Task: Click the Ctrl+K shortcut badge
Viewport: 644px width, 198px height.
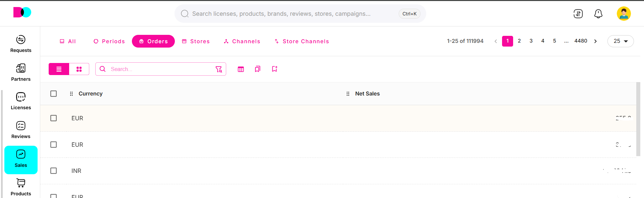Action: pyautogui.click(x=409, y=14)
